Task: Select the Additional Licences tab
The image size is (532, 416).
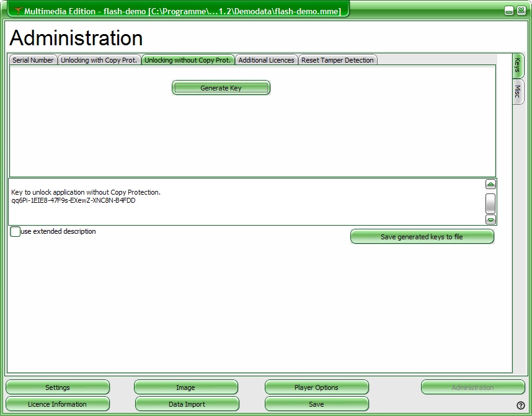Action: tap(266, 60)
